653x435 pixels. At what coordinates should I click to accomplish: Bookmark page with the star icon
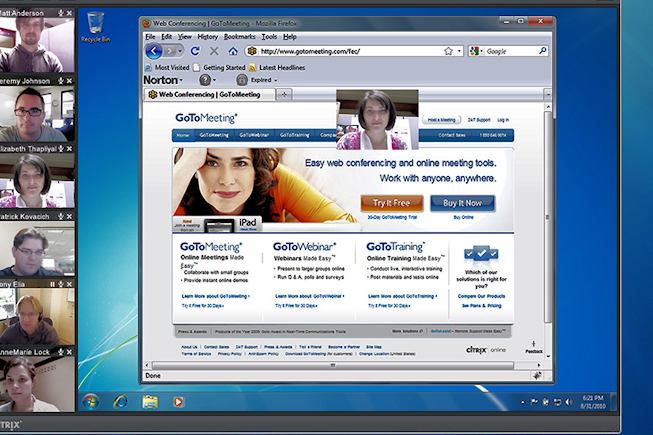click(447, 50)
